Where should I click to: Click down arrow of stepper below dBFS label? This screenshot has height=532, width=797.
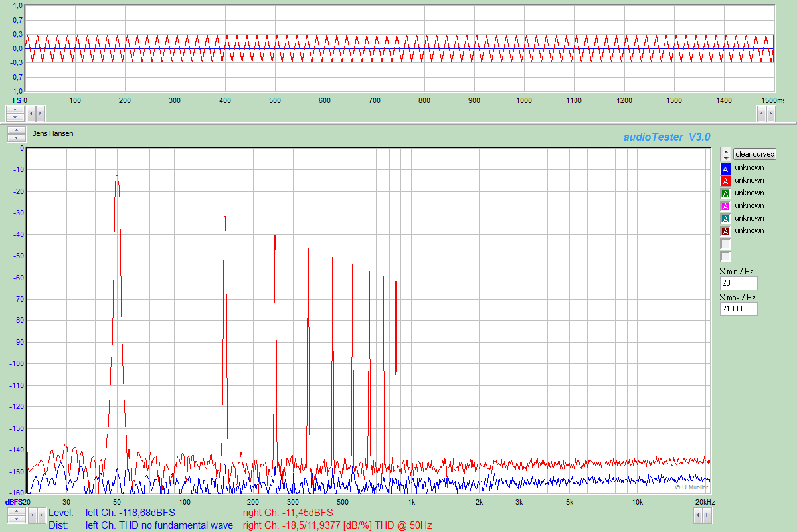point(16,519)
